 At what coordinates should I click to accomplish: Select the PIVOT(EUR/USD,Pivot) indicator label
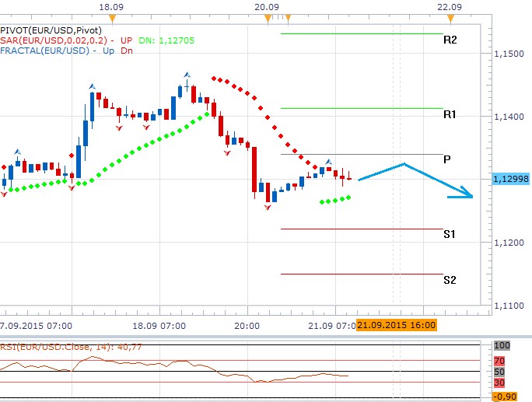point(41,30)
